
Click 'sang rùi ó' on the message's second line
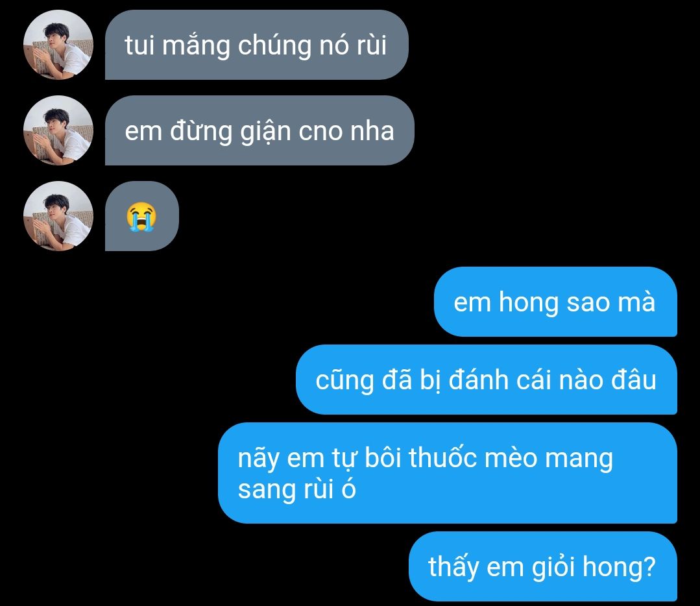coord(297,489)
